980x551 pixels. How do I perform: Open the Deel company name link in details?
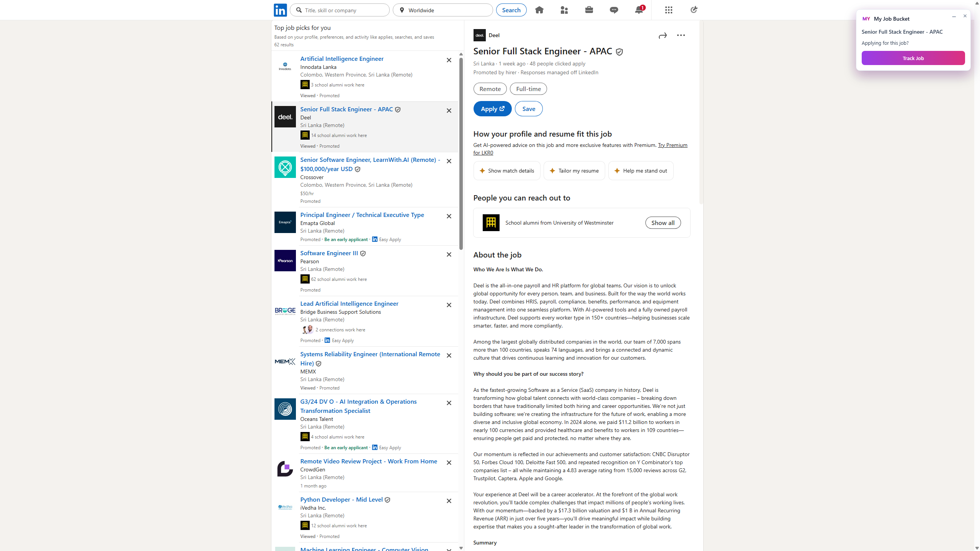click(x=494, y=35)
